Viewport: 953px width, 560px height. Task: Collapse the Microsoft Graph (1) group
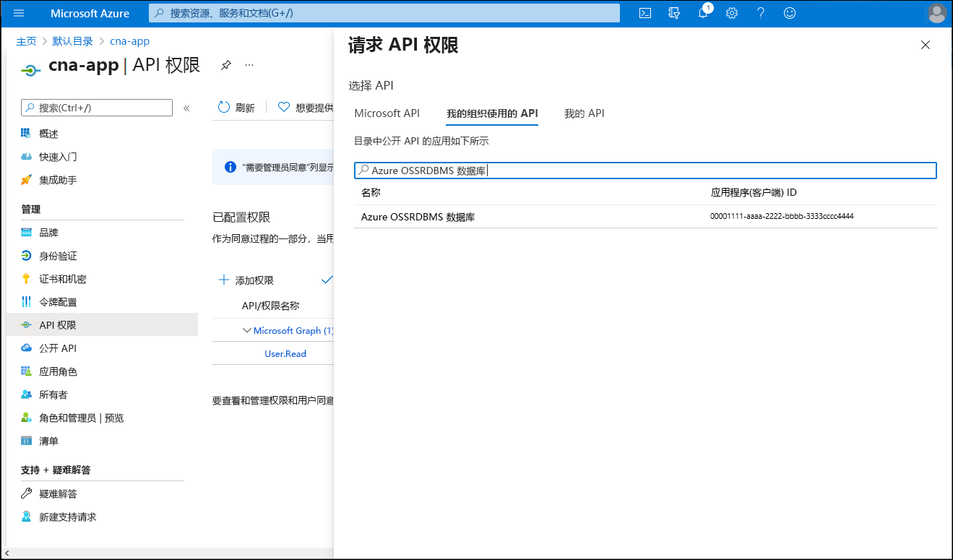pos(246,330)
